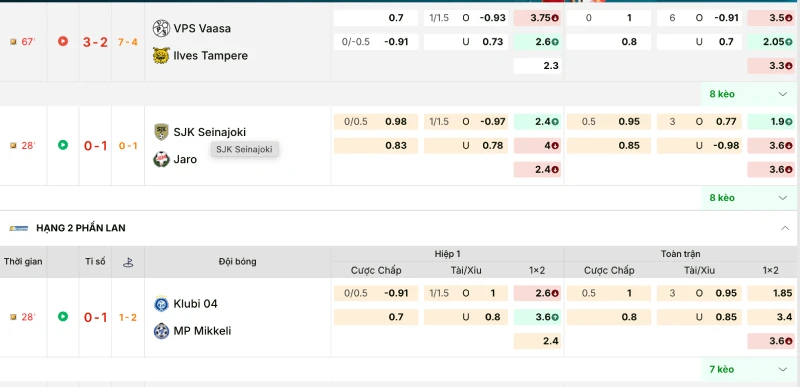This screenshot has width=800, height=387.
Task: Click the corner kick flag column icon
Action: [x=128, y=262]
